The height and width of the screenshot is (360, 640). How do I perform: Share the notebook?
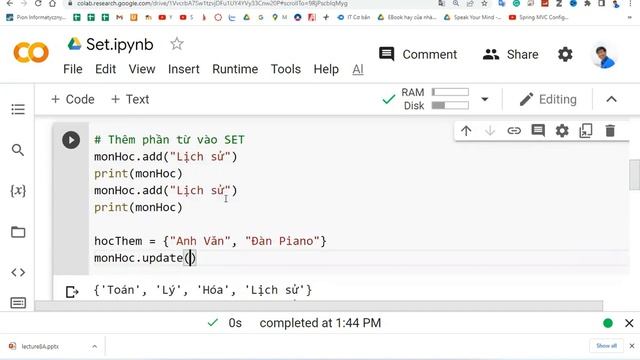(x=510, y=54)
